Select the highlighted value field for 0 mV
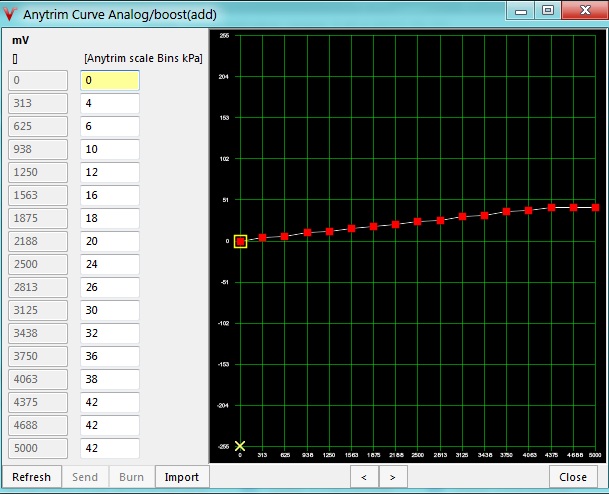The height and width of the screenshot is (495, 609). click(x=109, y=80)
